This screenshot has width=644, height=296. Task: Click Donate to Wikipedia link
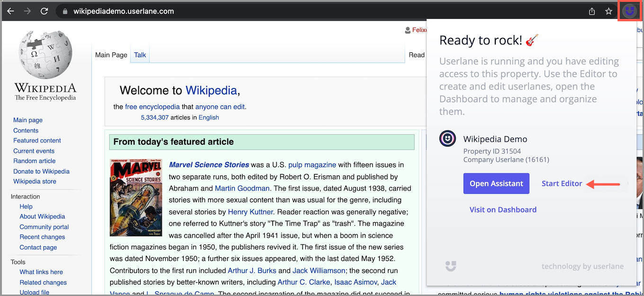pos(41,171)
